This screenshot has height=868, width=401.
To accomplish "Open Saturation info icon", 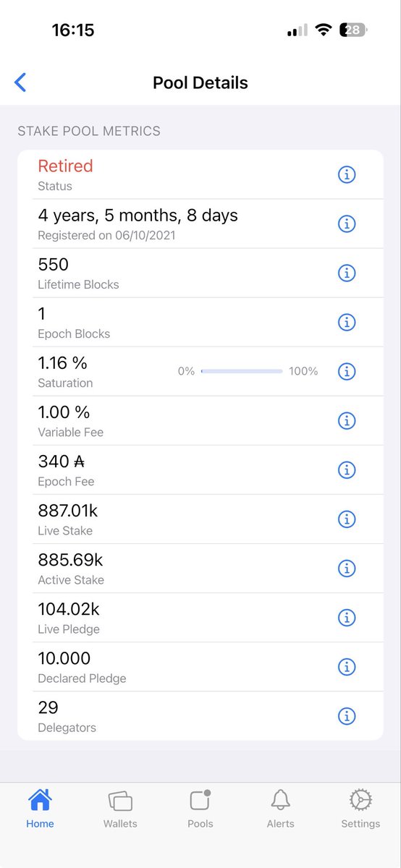I will click(347, 371).
